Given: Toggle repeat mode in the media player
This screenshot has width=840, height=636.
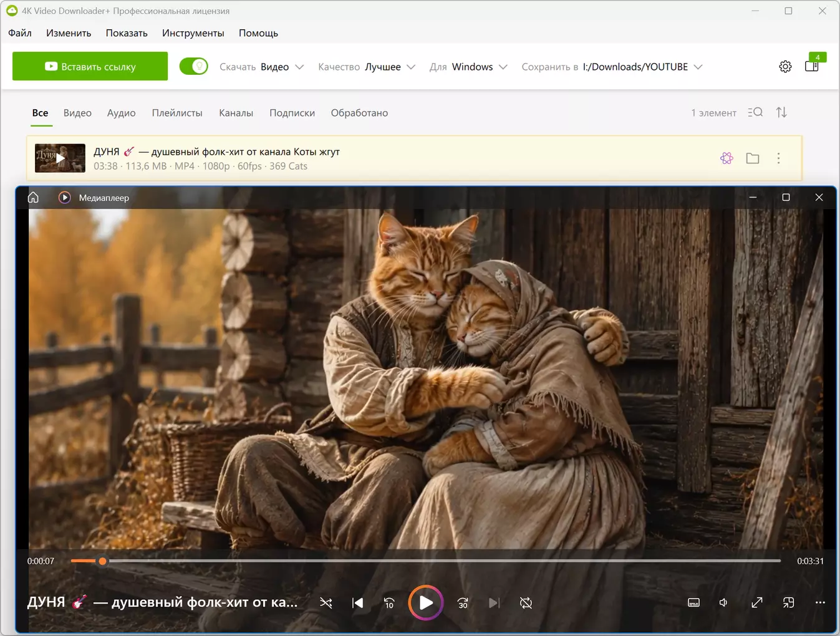Looking at the screenshot, I should pyautogui.click(x=526, y=603).
